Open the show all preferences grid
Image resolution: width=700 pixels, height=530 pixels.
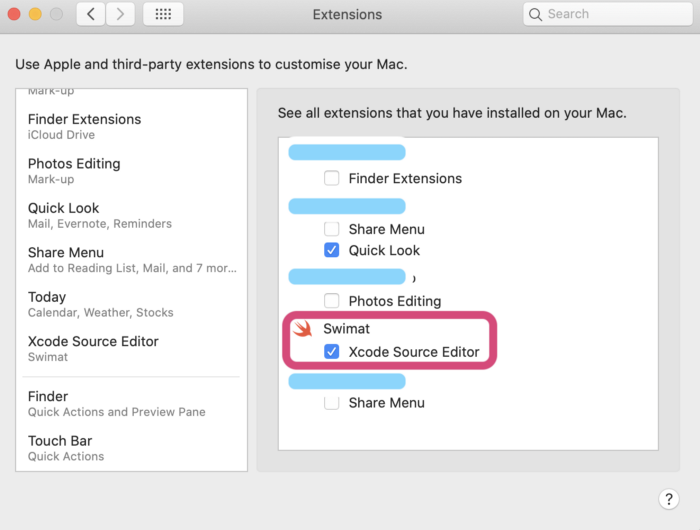[x=163, y=14]
